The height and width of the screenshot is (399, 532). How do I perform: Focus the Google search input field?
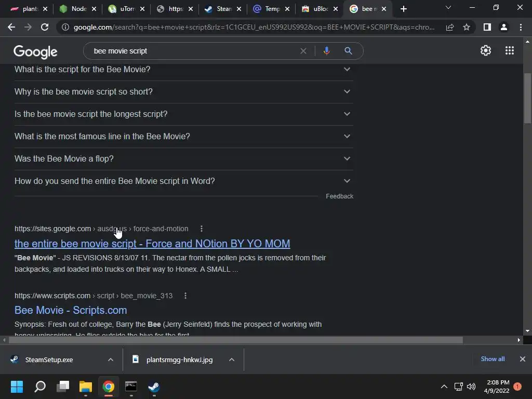coord(193,51)
